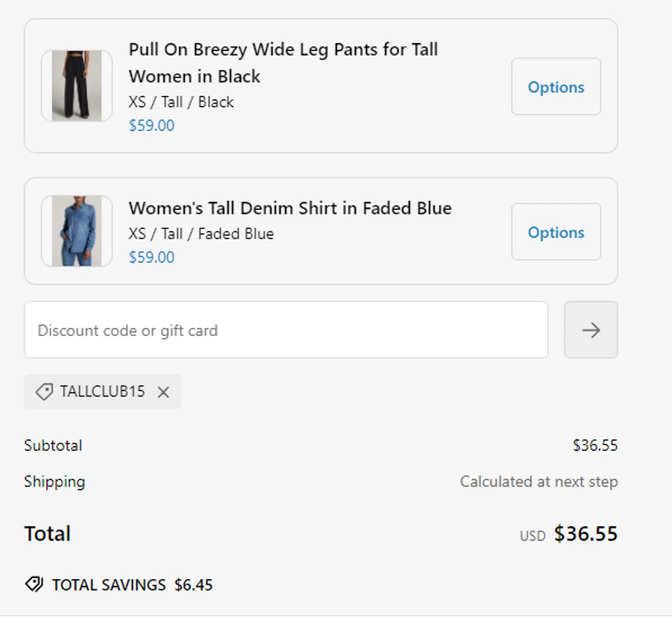Open the black wide leg pants thumbnail
Image resolution: width=672 pixels, height=624 pixels.
pos(77,86)
